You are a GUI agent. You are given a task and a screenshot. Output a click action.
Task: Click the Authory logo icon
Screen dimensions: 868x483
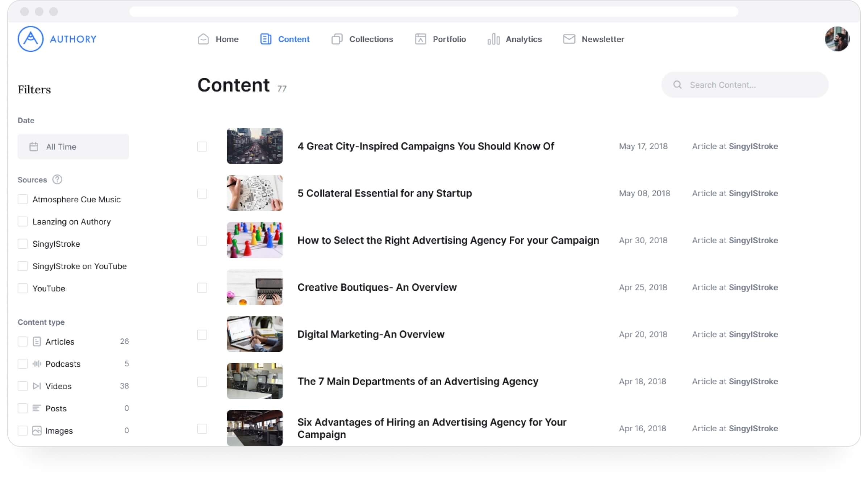(30, 39)
